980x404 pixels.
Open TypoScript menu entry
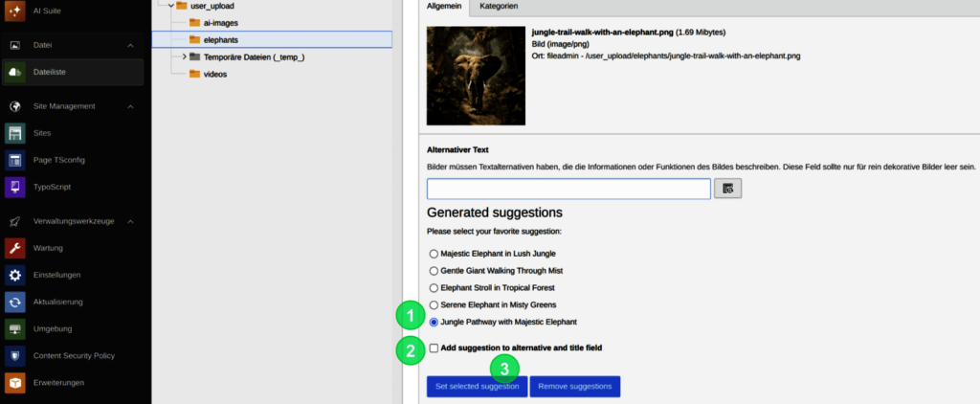click(x=52, y=187)
